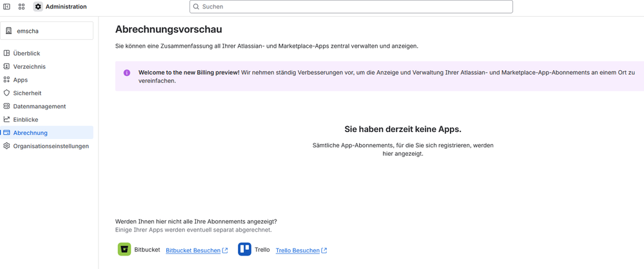The image size is (644, 269).
Task: Open the emscha organization selector
Action: (x=47, y=31)
